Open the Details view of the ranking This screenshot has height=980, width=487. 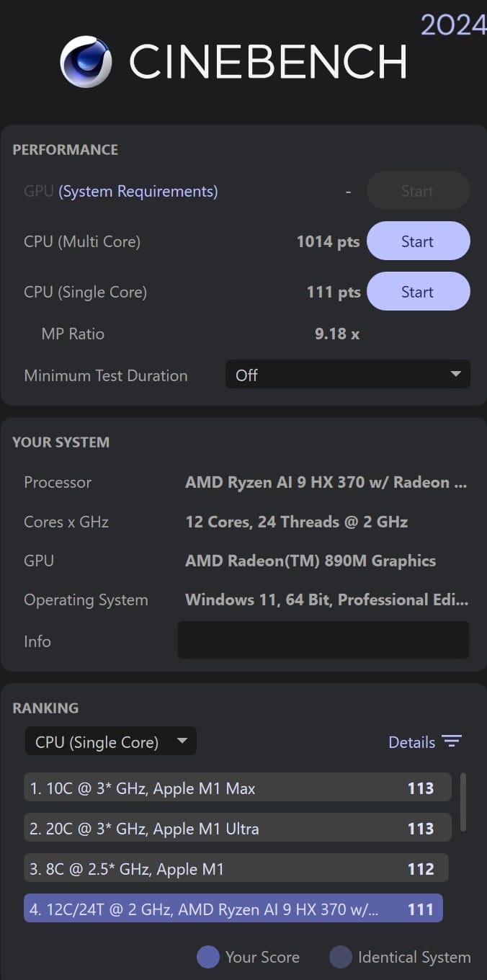click(x=411, y=741)
